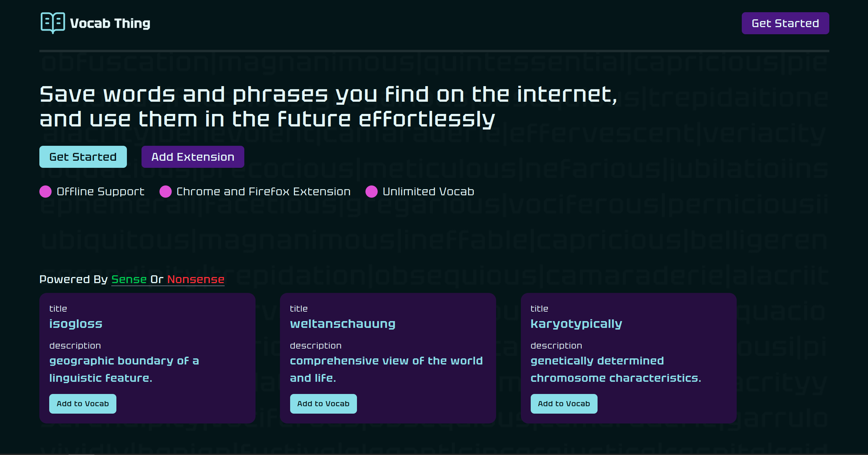Click the weltanschauung word title
868x455 pixels.
(342, 324)
